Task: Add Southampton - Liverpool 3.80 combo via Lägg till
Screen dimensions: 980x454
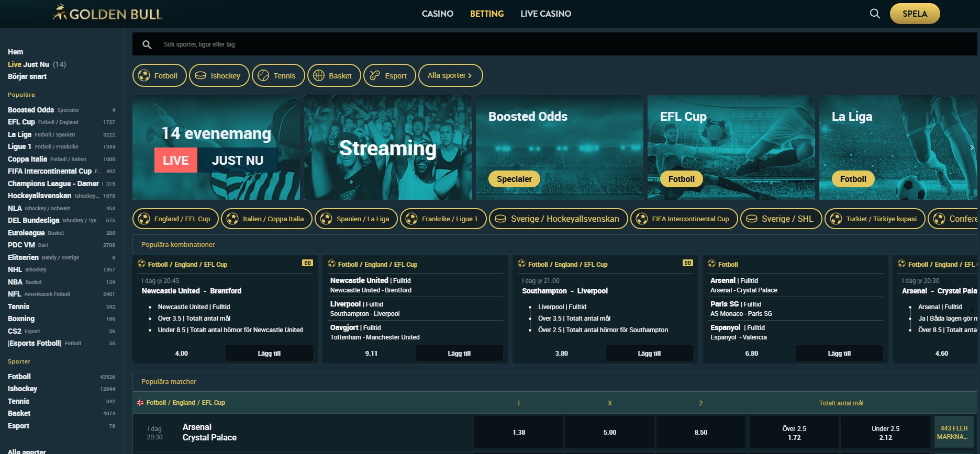Action: click(649, 354)
